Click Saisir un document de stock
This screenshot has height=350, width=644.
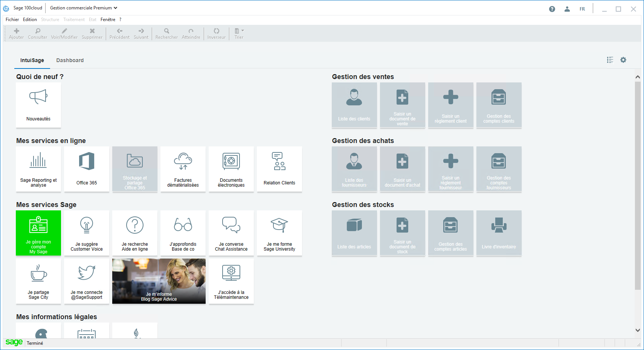[x=403, y=233]
